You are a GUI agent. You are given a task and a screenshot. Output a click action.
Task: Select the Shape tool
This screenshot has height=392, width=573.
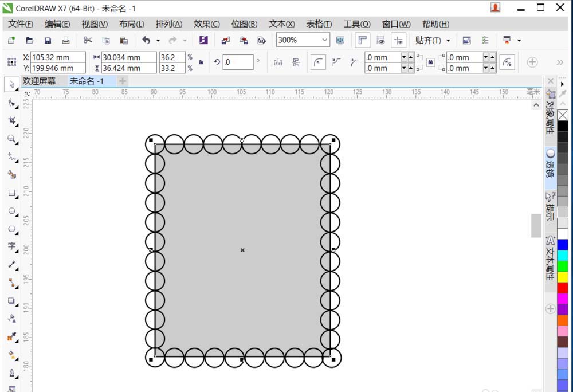click(11, 101)
